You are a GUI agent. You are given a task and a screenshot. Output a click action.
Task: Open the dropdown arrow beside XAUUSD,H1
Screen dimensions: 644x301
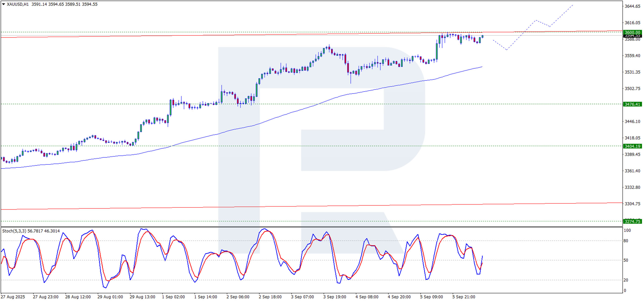tap(3, 4)
